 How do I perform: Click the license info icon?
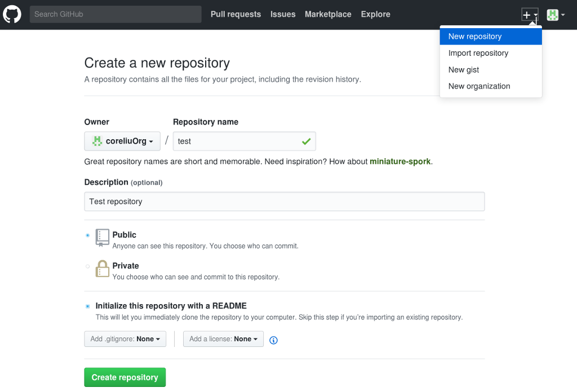point(273,340)
